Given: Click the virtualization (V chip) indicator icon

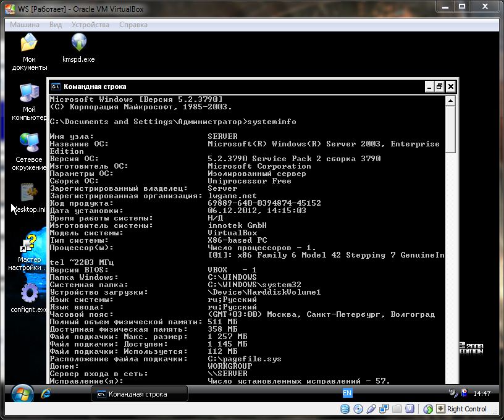Looking at the screenshot, I should (410, 409).
